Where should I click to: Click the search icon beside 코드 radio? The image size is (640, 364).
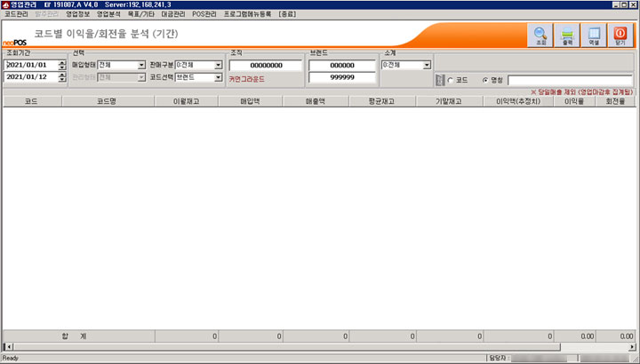pyautogui.click(x=440, y=80)
